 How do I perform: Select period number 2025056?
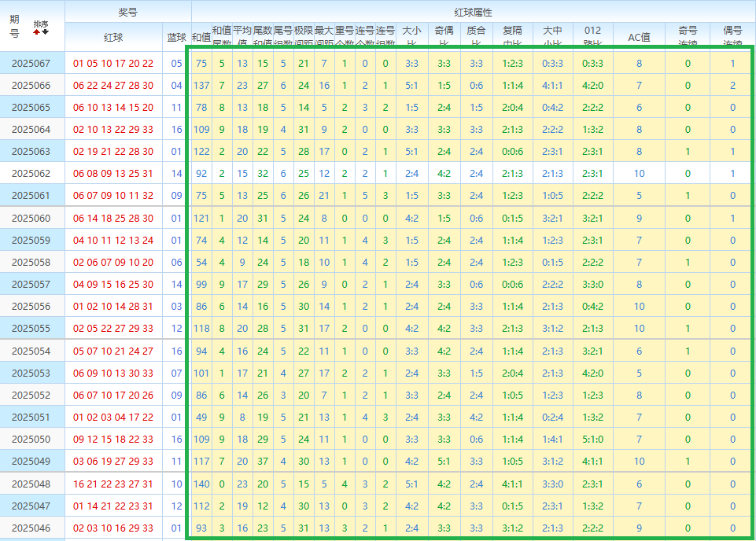pos(31,307)
